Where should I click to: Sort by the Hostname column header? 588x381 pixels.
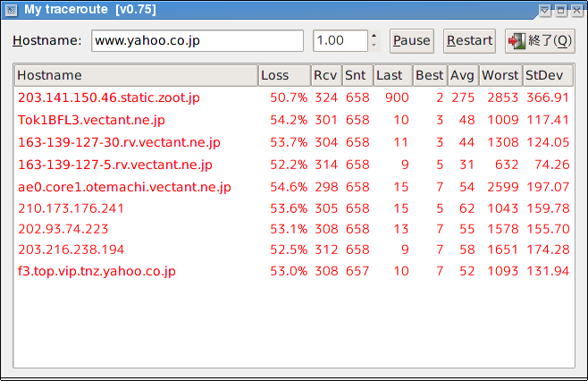click(136, 75)
